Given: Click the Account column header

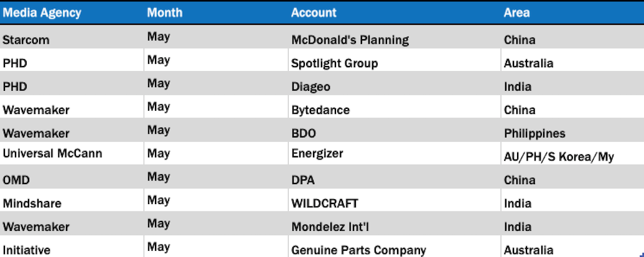Looking at the screenshot, I should coord(314,12).
